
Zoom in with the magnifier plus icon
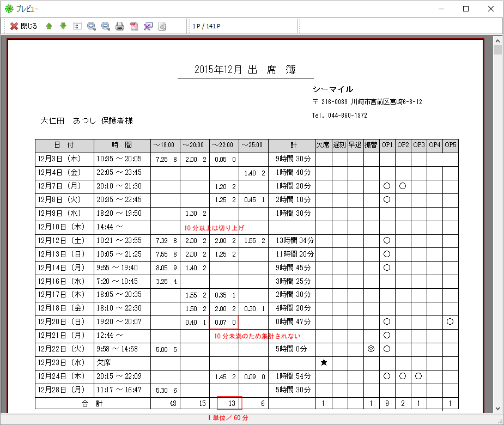(92, 26)
